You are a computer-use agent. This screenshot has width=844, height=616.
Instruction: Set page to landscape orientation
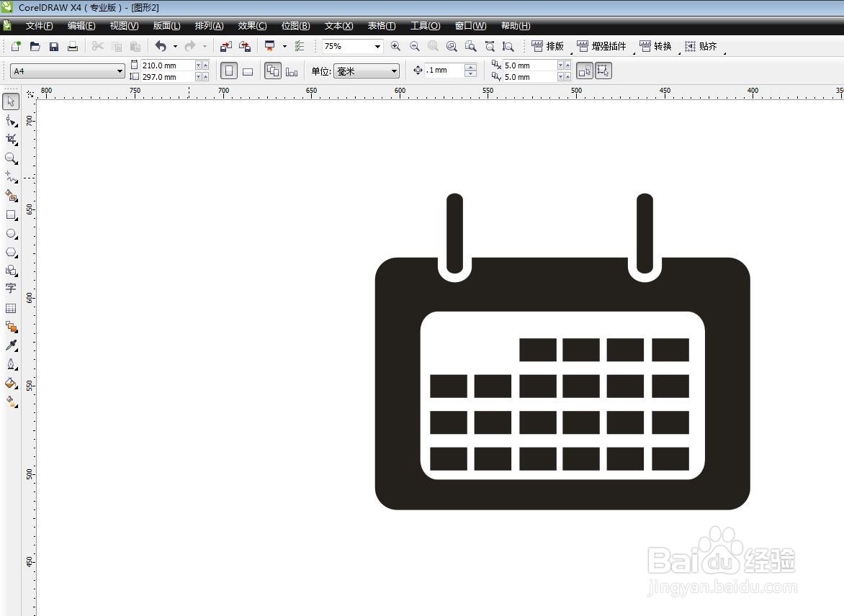tap(248, 71)
